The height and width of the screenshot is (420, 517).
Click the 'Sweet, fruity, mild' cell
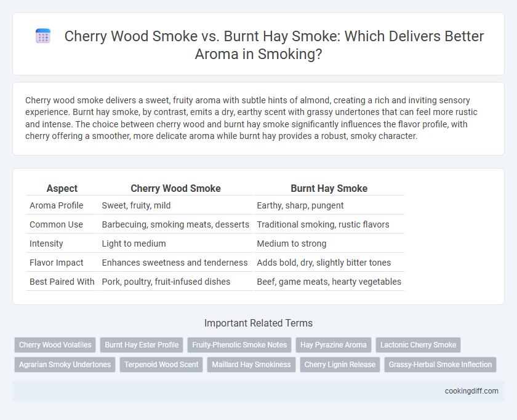(x=175, y=205)
